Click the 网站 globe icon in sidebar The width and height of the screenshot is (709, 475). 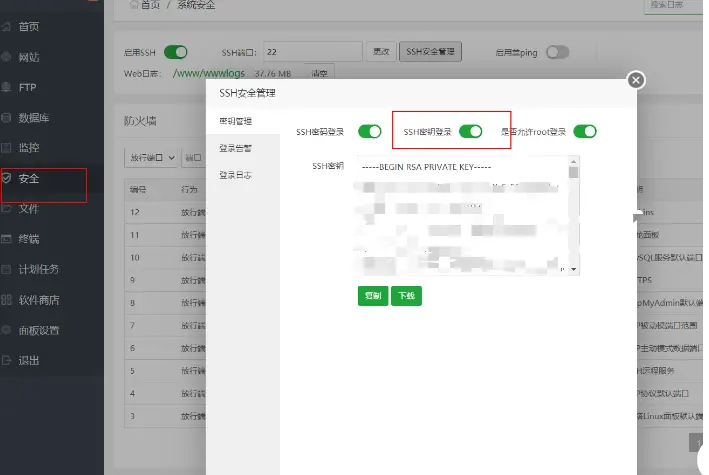tap(6, 57)
